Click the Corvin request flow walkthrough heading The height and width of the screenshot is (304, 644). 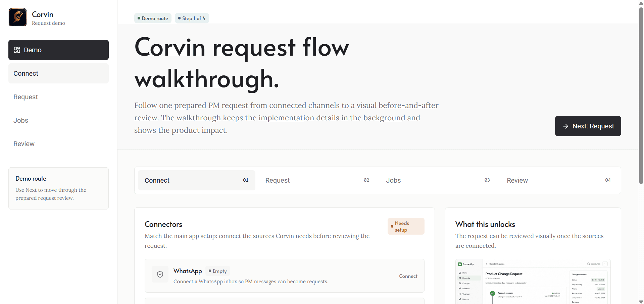[242, 63]
